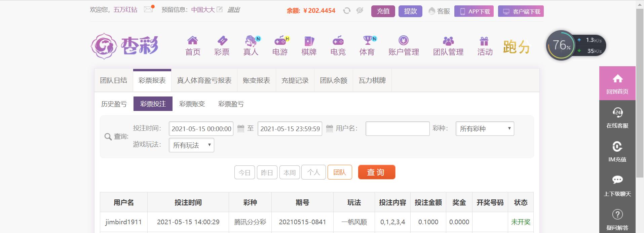Switch to 账变报表 tab
Viewport: 644px width, 233px height.
pyautogui.click(x=257, y=80)
